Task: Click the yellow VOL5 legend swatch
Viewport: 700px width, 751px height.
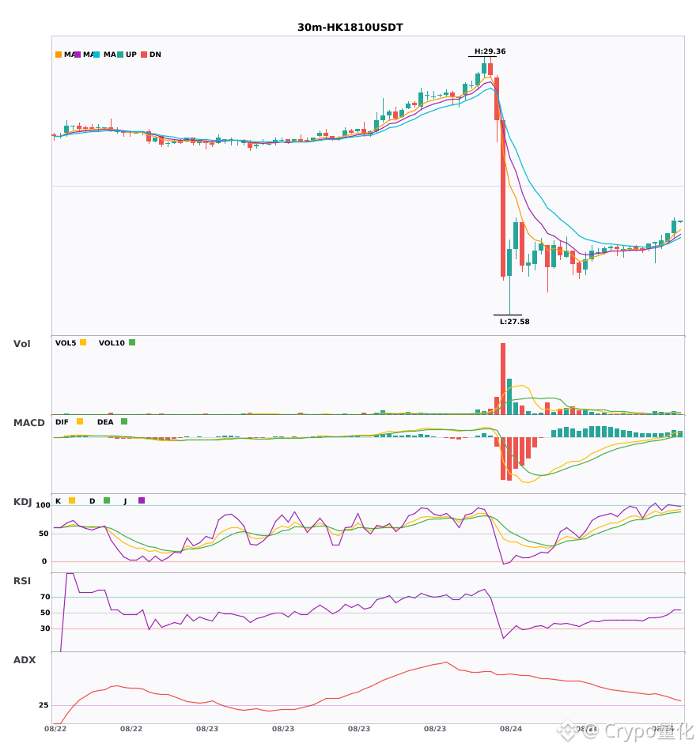Action: coord(83,342)
